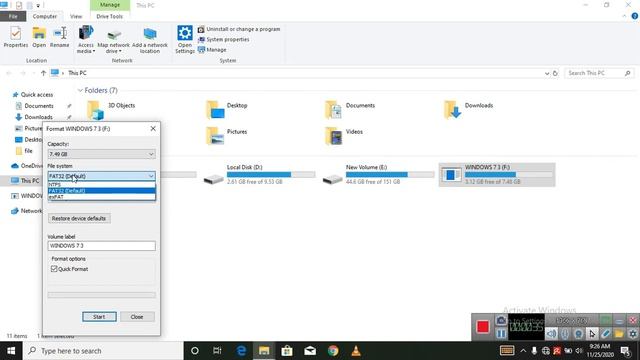Select Local Disk (D:) drive
This screenshot has width=640, height=360.
point(259,175)
